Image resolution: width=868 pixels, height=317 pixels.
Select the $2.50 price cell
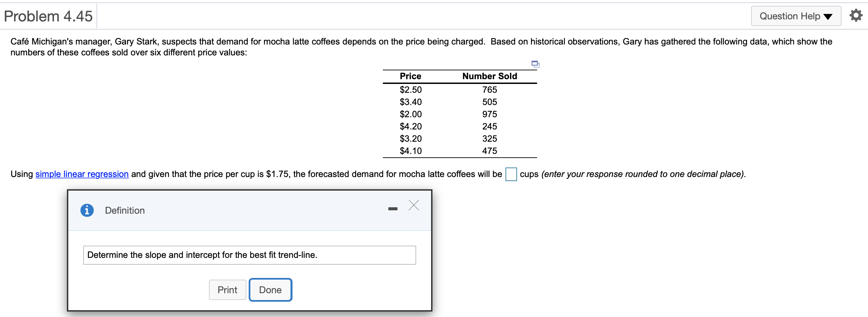(x=410, y=90)
